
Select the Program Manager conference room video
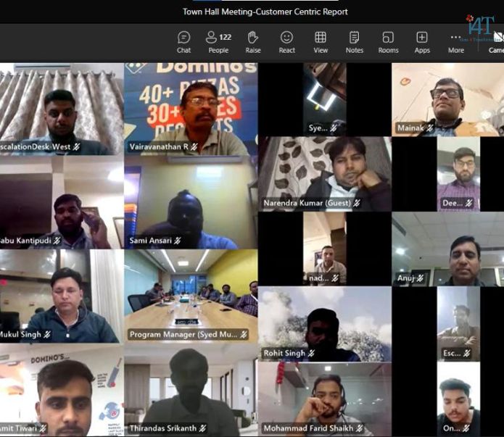[x=191, y=296]
